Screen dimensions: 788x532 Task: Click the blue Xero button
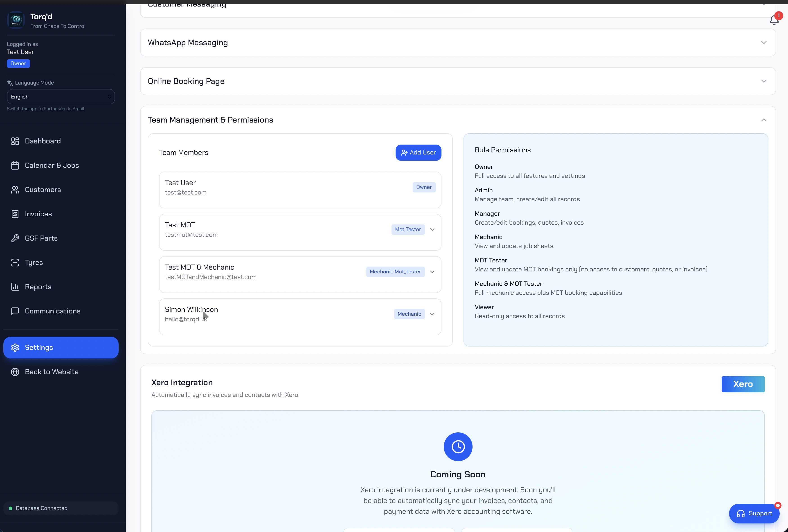click(743, 384)
